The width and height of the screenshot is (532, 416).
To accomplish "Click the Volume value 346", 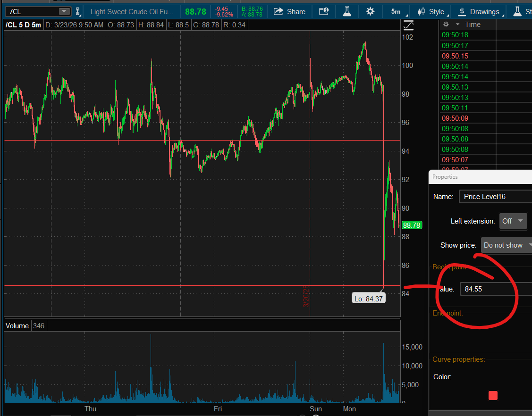I will 39,326.
